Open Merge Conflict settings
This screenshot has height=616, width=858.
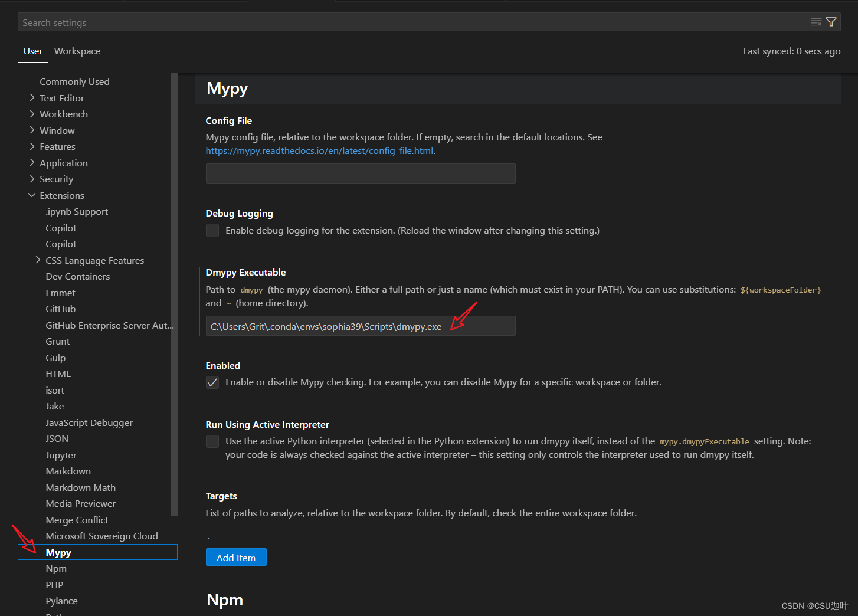pos(77,520)
